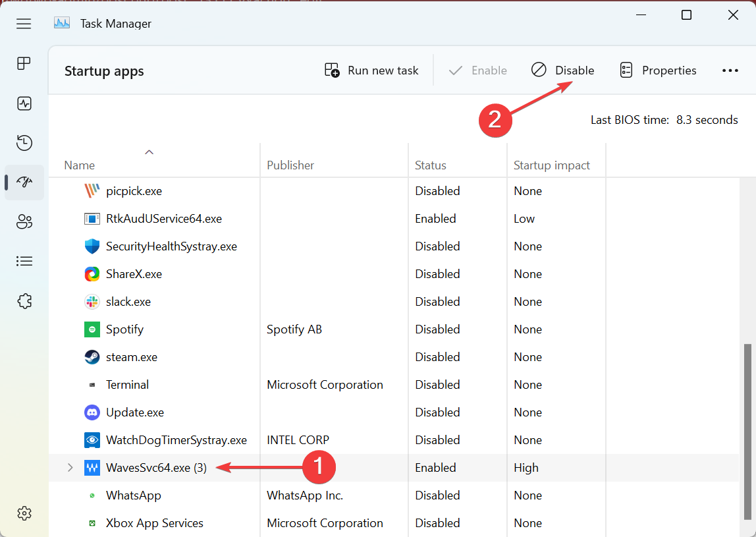756x537 pixels.
Task: Open Details page in sidebar
Action: coord(24,262)
